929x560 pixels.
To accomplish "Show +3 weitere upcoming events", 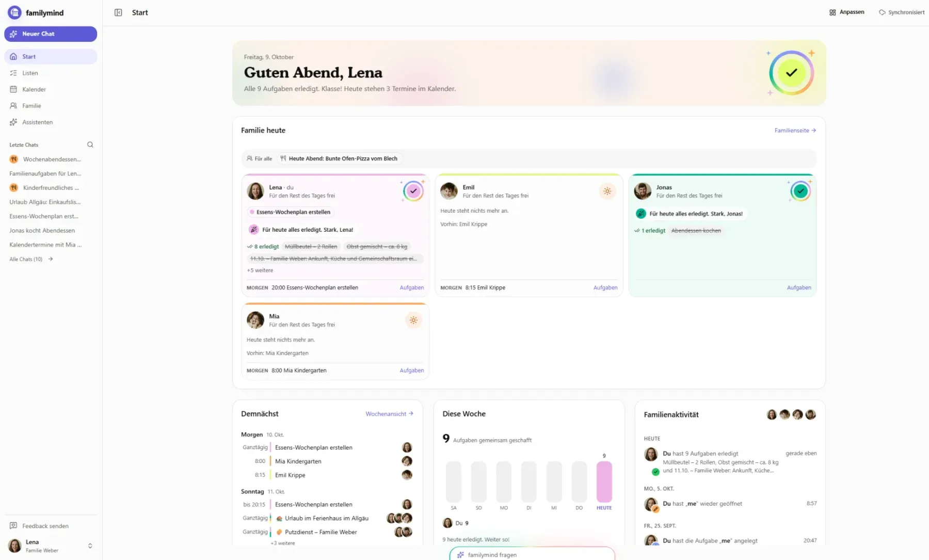I will pos(283,543).
